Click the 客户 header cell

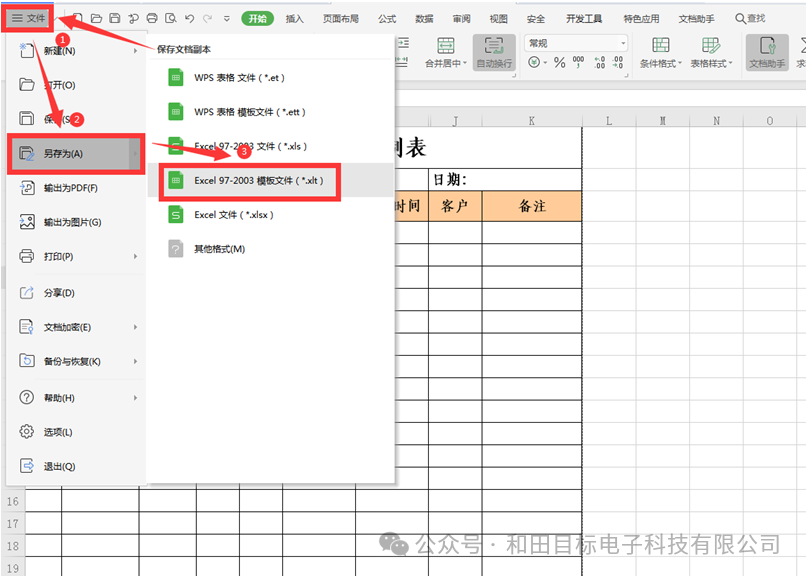pos(455,206)
